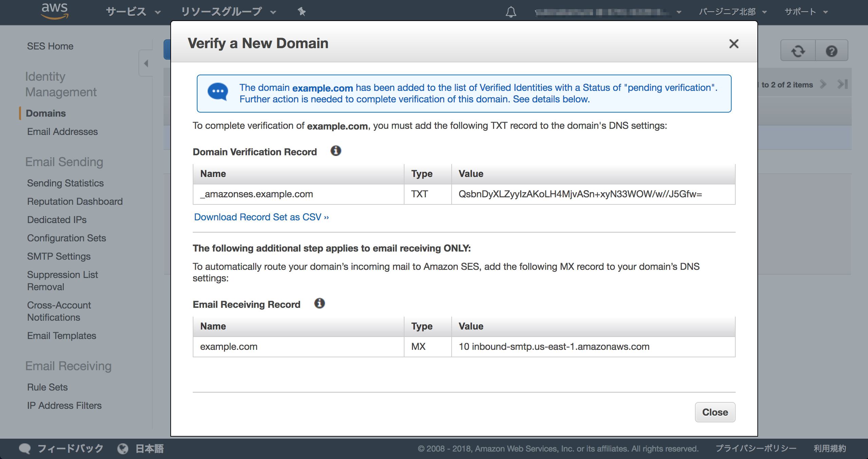Click フィードバック in the footer
This screenshot has width=868, height=459.
point(70,448)
